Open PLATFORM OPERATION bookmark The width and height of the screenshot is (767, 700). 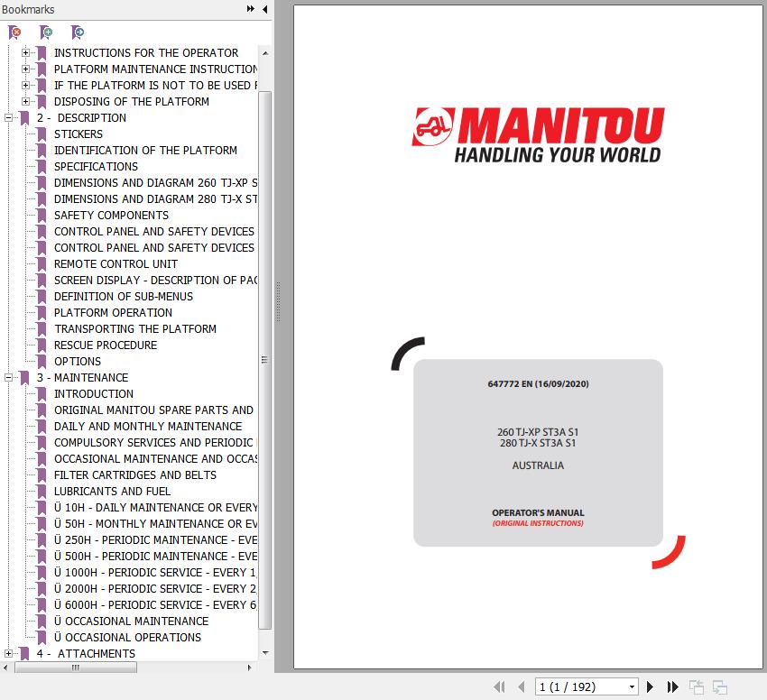click(113, 313)
